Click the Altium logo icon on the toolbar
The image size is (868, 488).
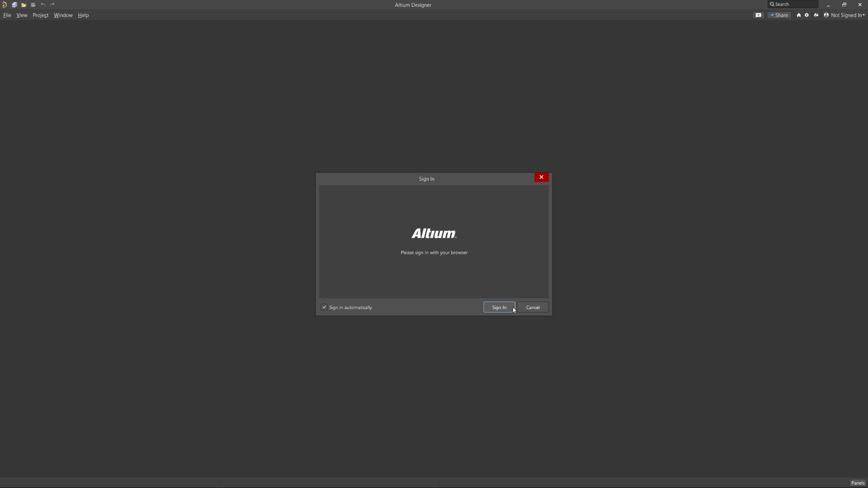[5, 5]
